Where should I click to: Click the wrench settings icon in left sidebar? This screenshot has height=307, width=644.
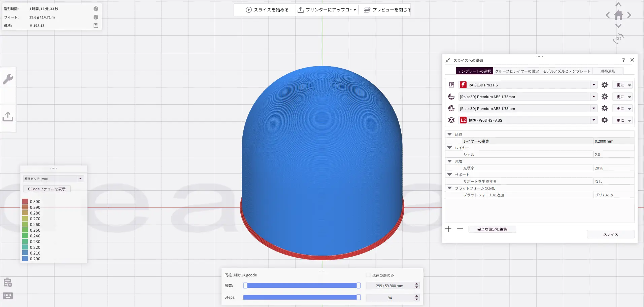click(x=8, y=79)
